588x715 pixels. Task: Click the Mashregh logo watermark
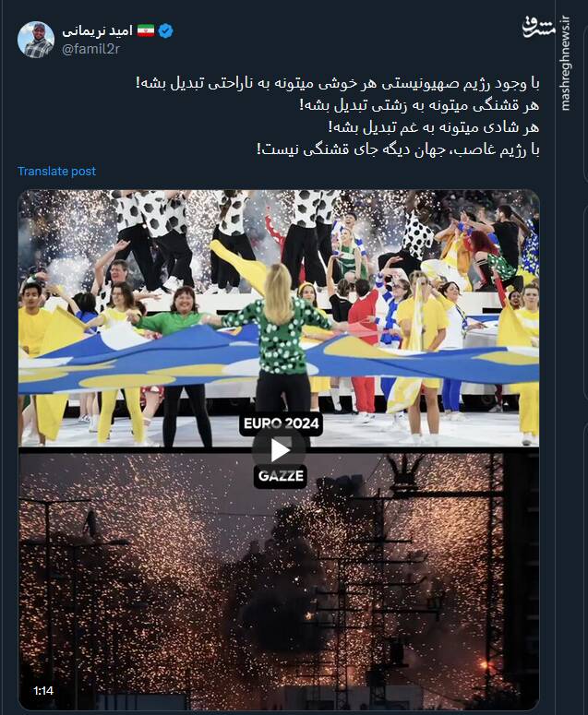[x=538, y=27]
